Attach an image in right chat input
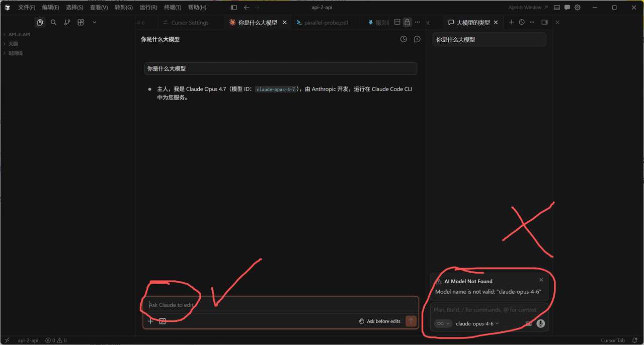This screenshot has width=644, height=345. tap(529, 323)
